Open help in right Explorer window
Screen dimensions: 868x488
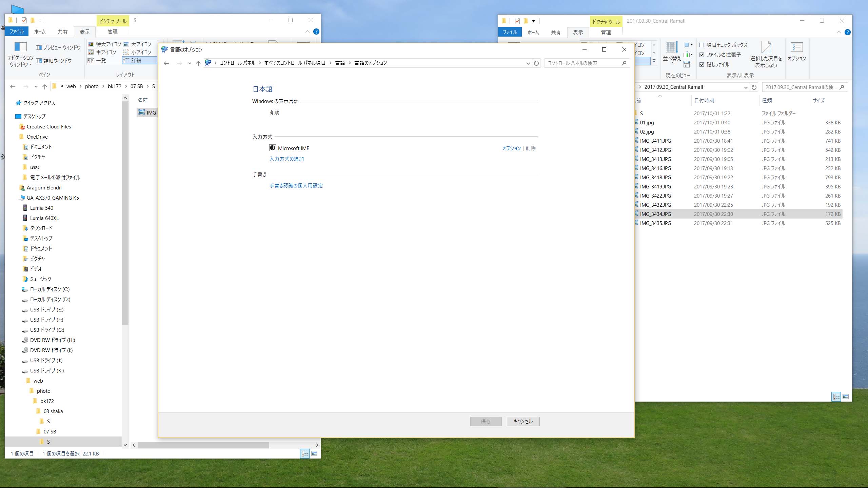[847, 32]
